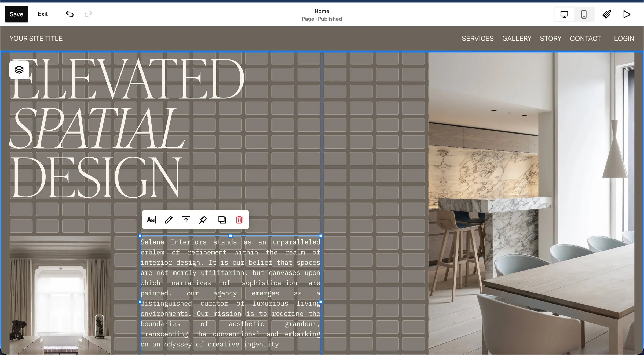Exit the page editor
Screen dimensions: 644x355
tap(43, 14)
